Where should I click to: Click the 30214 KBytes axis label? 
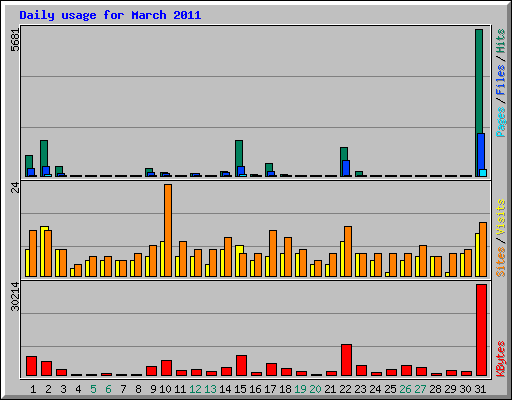[15, 296]
